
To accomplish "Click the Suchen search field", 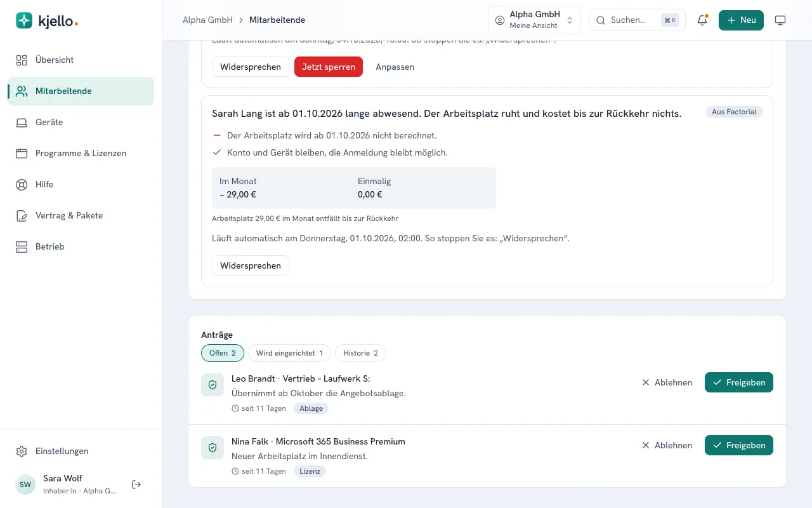I will (x=637, y=20).
